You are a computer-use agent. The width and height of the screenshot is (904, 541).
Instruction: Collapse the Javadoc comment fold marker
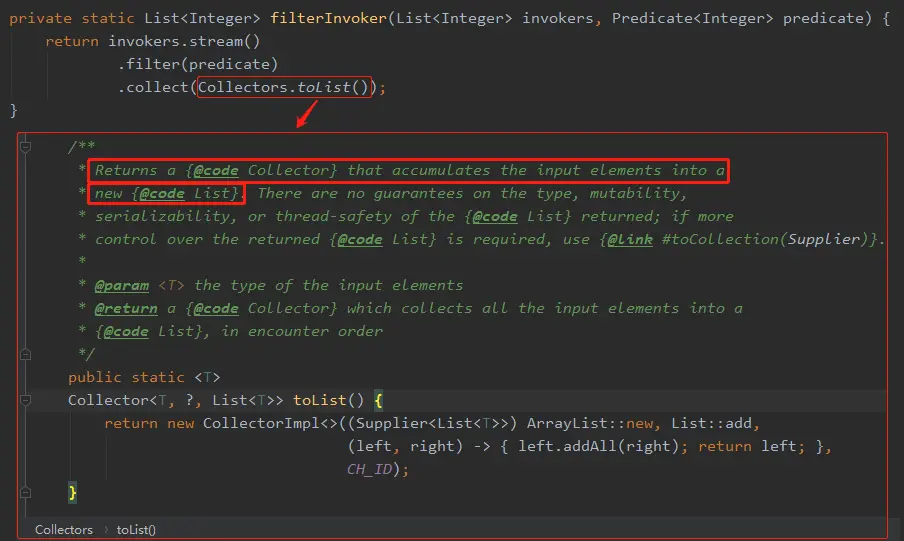[25, 146]
